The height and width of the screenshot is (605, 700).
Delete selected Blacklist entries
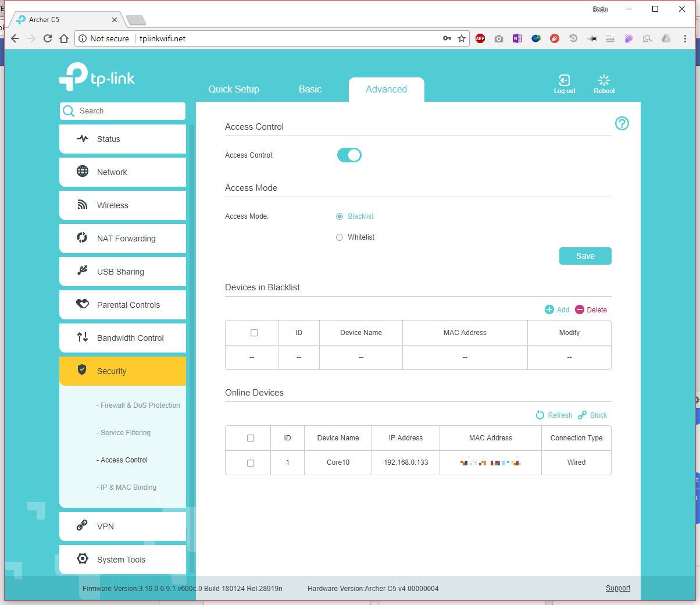580,310
